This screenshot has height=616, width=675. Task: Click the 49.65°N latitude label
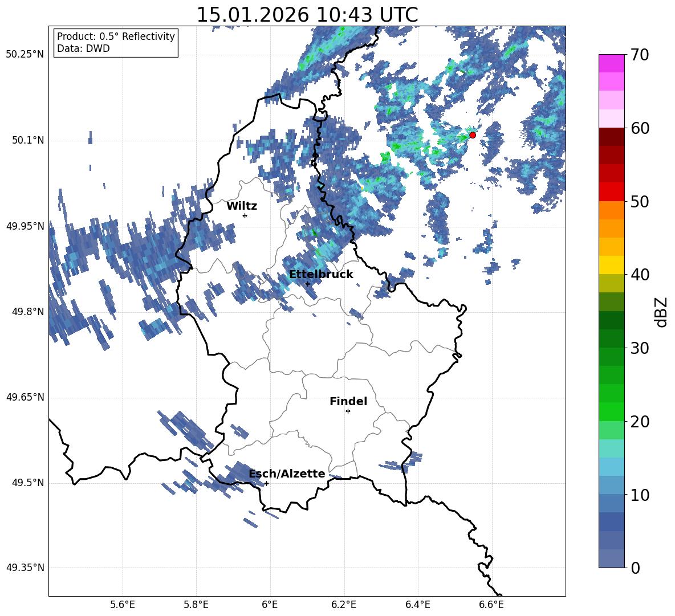click(x=25, y=397)
